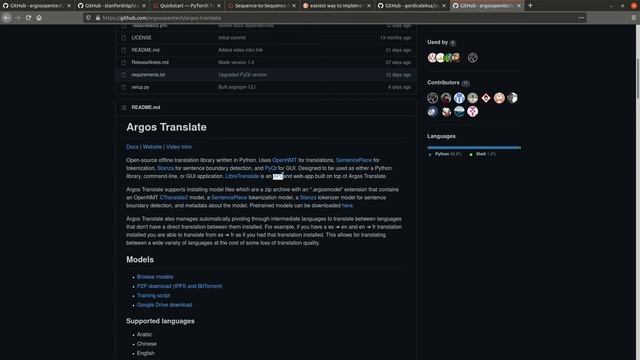Close the 'easiest way to implement' tab

pos(369,6)
